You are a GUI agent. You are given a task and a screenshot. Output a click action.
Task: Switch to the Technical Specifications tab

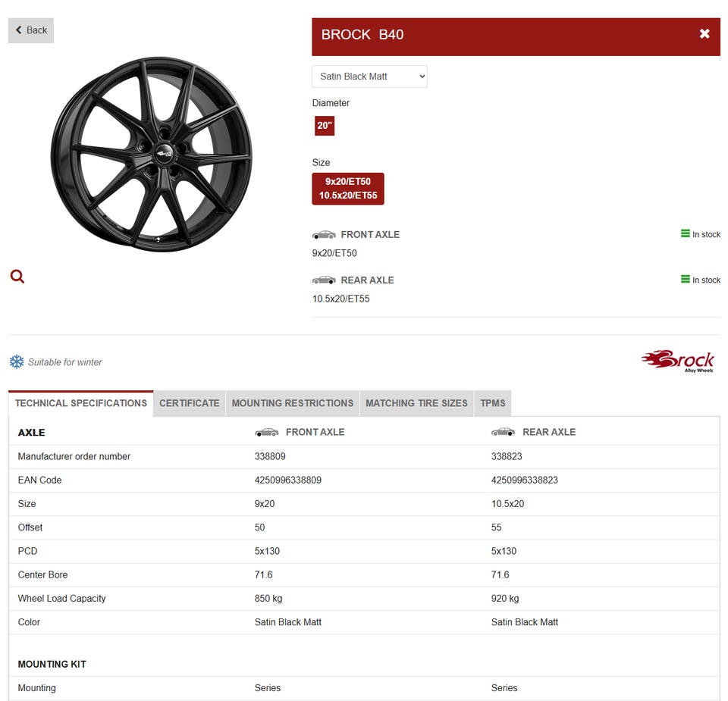81,404
